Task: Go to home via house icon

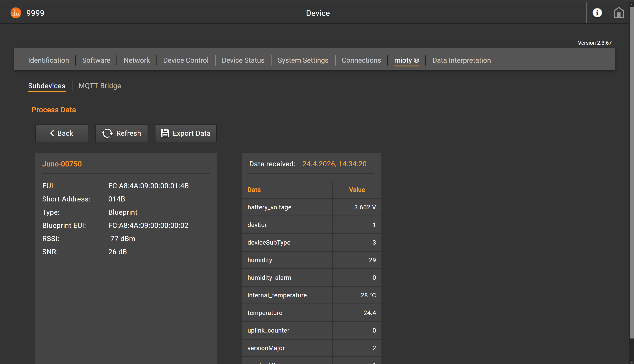Action: [619, 13]
